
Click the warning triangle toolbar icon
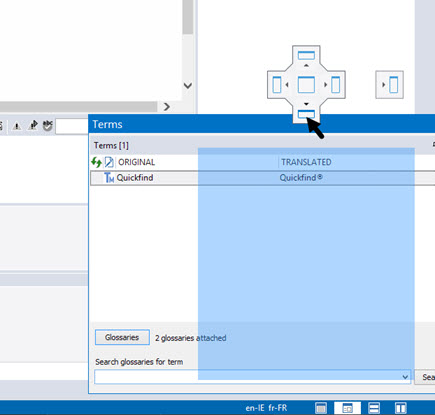[x=17, y=126]
